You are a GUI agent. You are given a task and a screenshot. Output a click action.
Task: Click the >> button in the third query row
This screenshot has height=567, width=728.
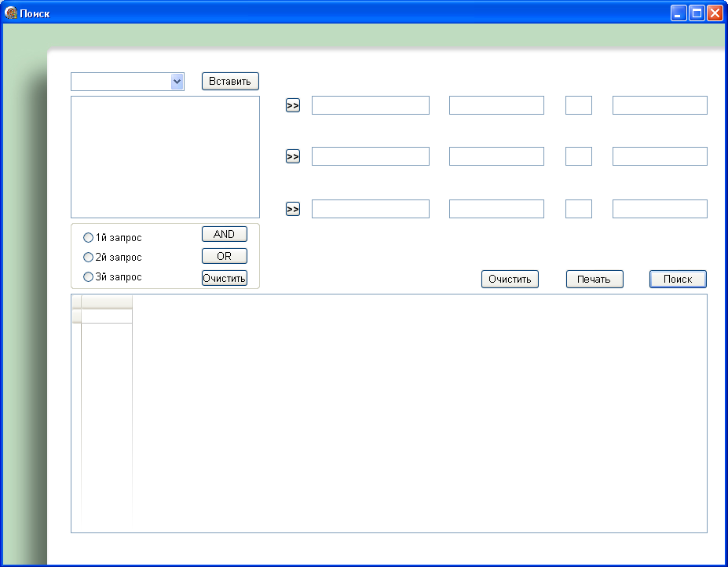292,209
